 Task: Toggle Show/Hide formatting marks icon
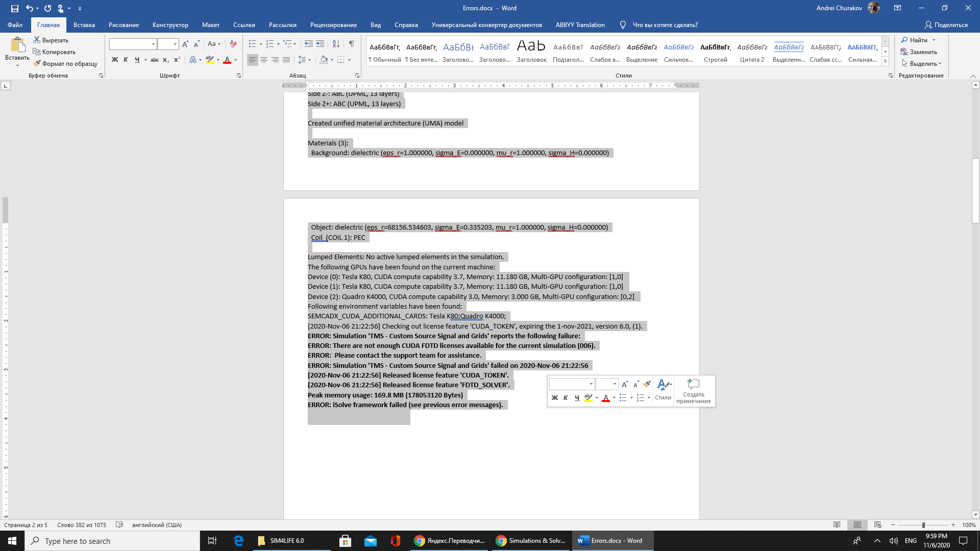pos(351,44)
